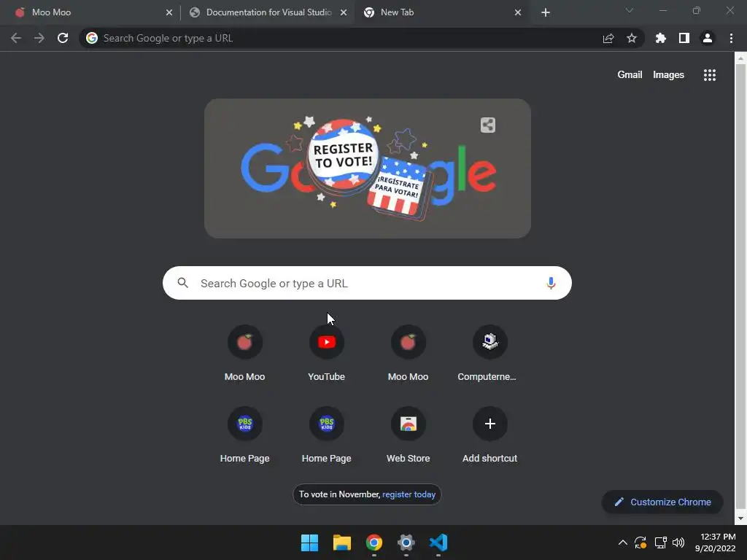Bookmark this tab with the star icon
Screen dimensions: 747x560
[x=632, y=38]
